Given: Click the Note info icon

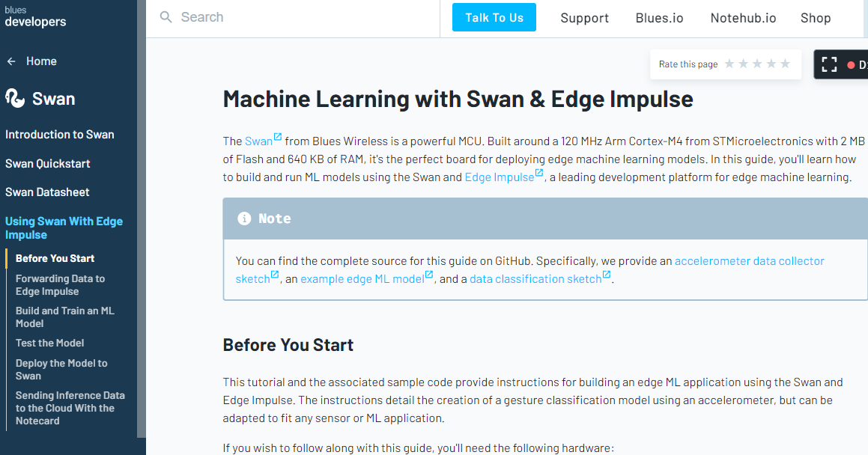Looking at the screenshot, I should click(x=244, y=219).
